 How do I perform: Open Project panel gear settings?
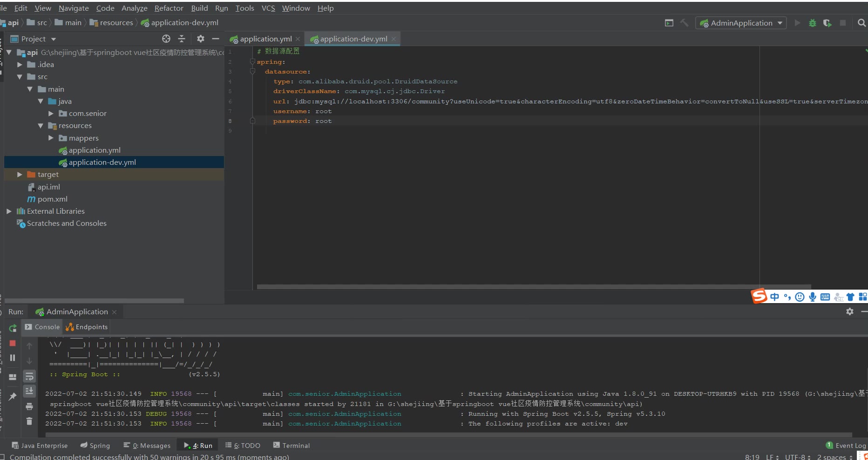pyautogui.click(x=200, y=39)
